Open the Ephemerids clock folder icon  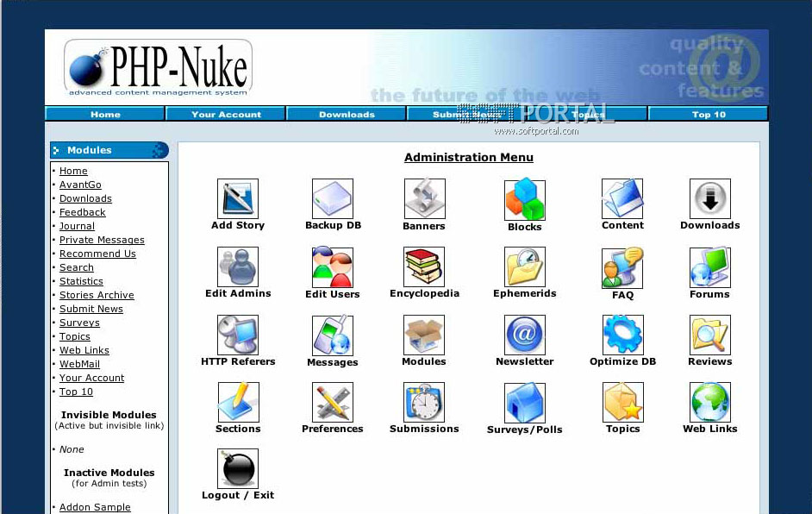click(x=525, y=266)
